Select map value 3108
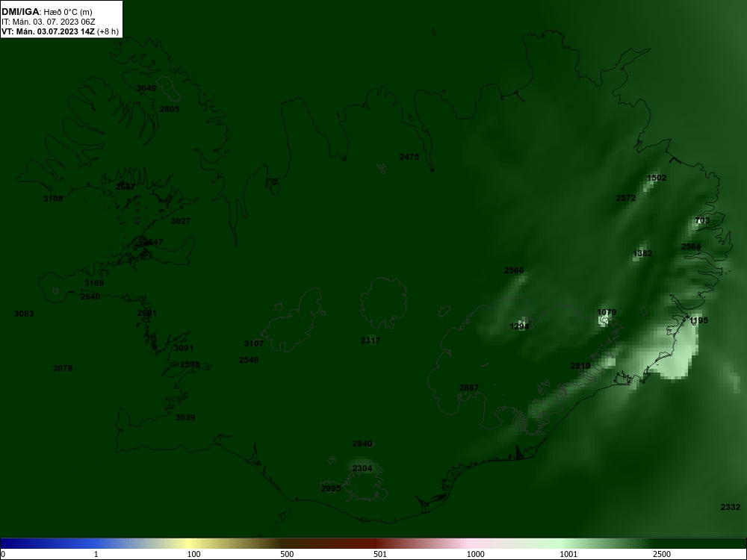Screen dimensions: 747x560 53,199
